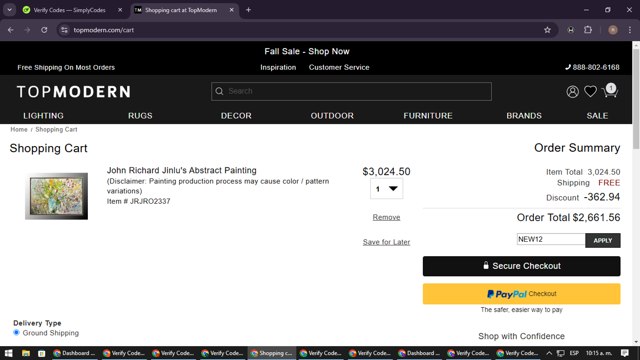Click the Shop with Confidence heading
640x360 pixels.
521,336
